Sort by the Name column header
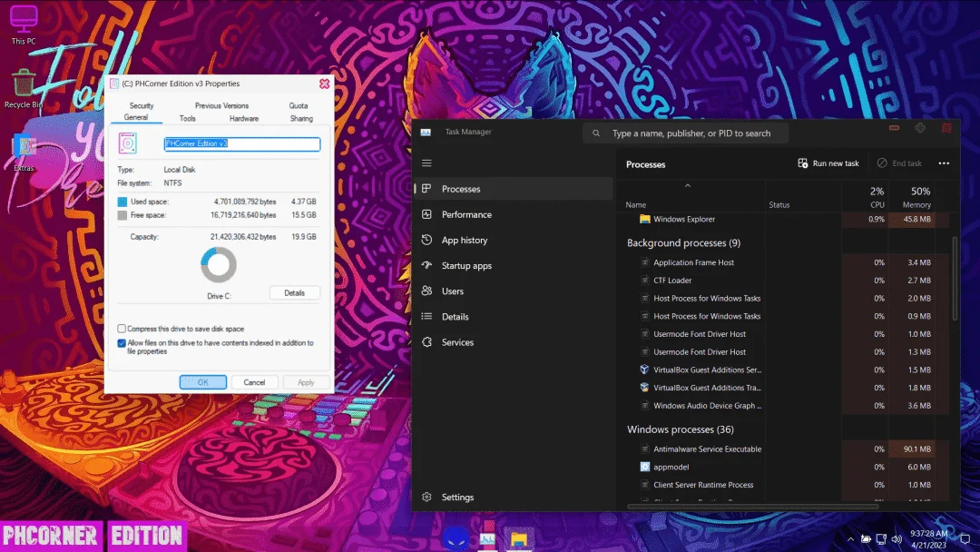The image size is (980, 552). (691, 196)
